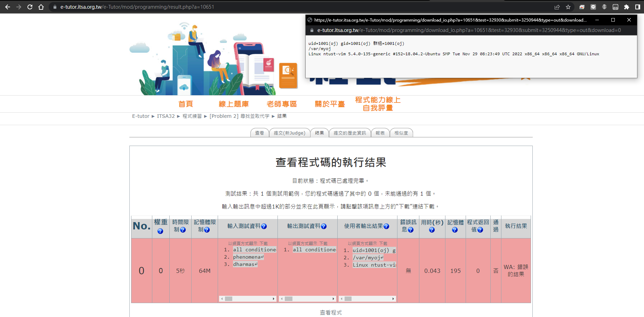Click ITSA32 breadcrumb link

pos(166,116)
